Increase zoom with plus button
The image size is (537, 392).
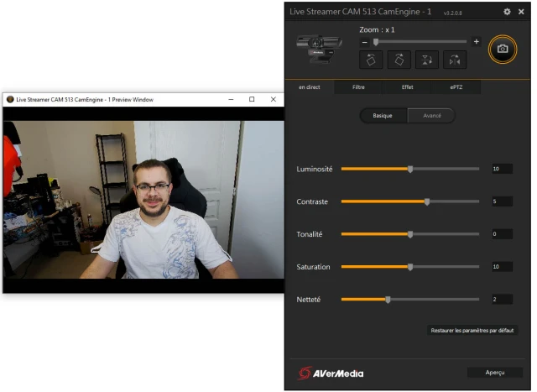pyautogui.click(x=477, y=41)
